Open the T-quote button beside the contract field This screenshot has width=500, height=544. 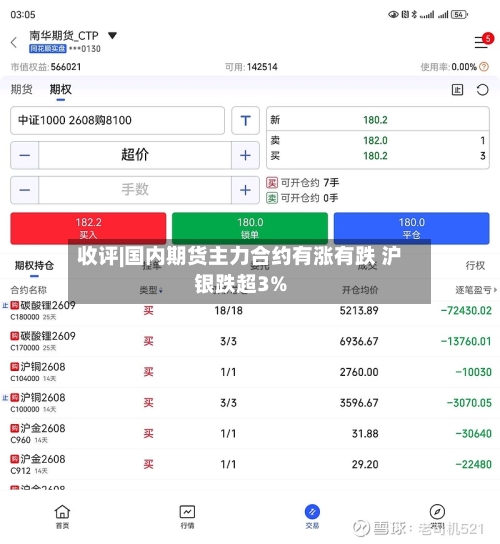pos(245,120)
